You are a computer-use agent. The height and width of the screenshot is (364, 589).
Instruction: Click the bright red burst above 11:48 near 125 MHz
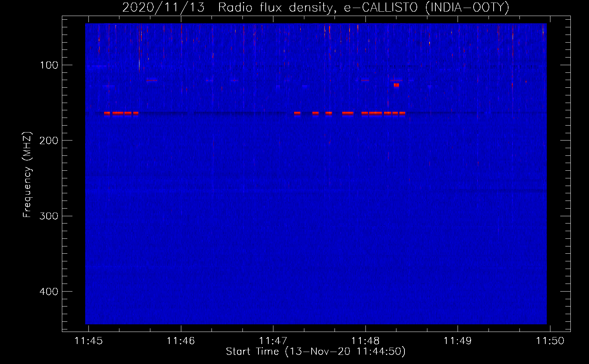pyautogui.click(x=396, y=85)
